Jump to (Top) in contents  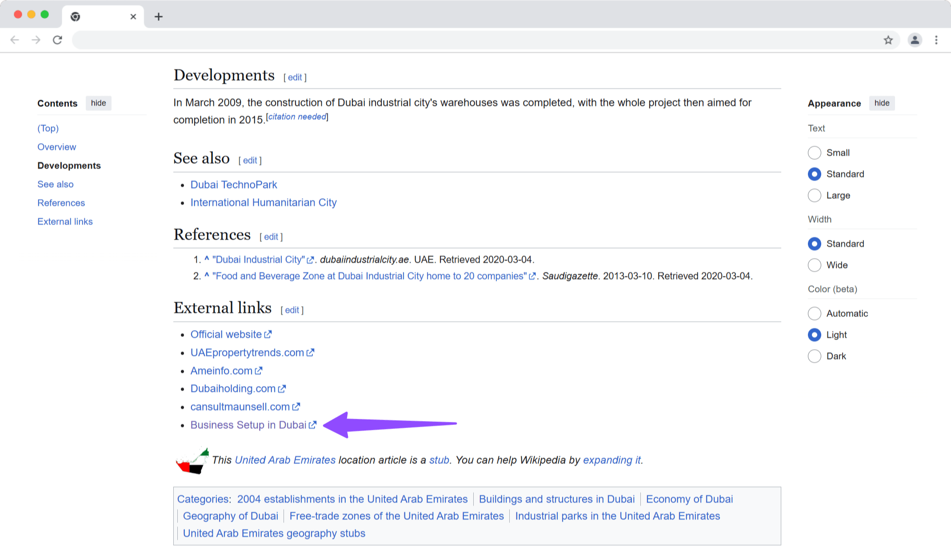48,128
